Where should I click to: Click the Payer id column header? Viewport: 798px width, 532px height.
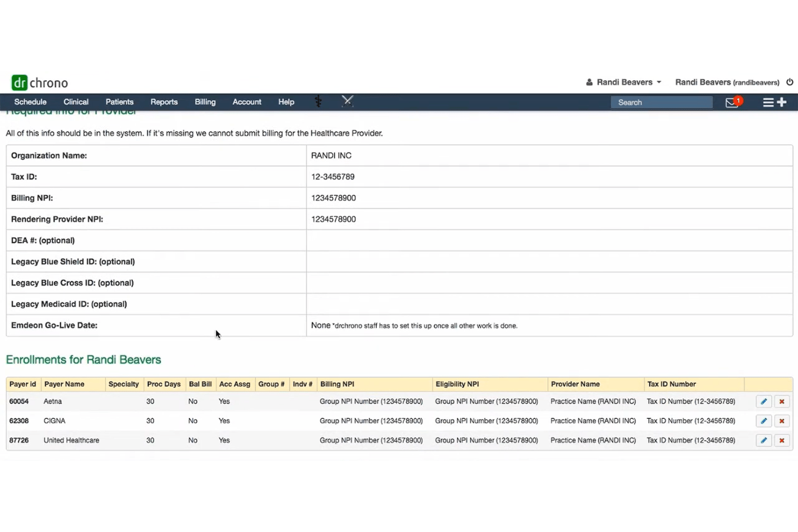point(23,384)
